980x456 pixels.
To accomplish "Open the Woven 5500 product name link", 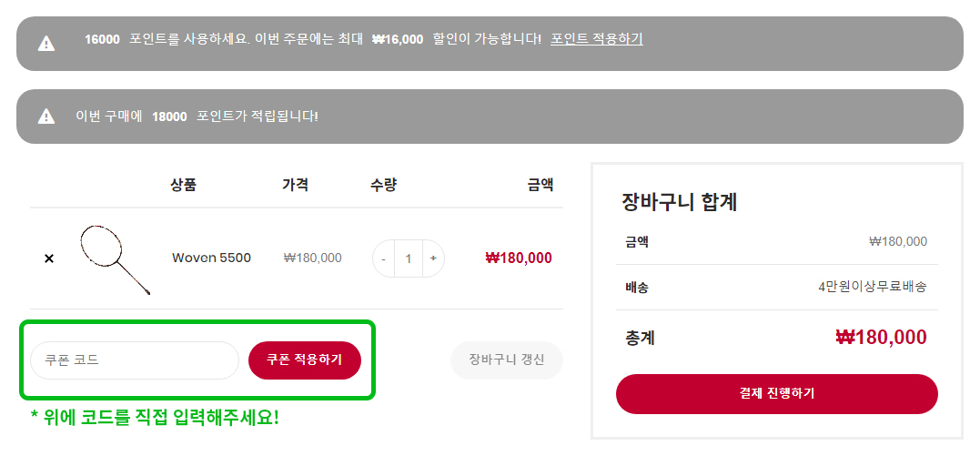I will click(211, 258).
